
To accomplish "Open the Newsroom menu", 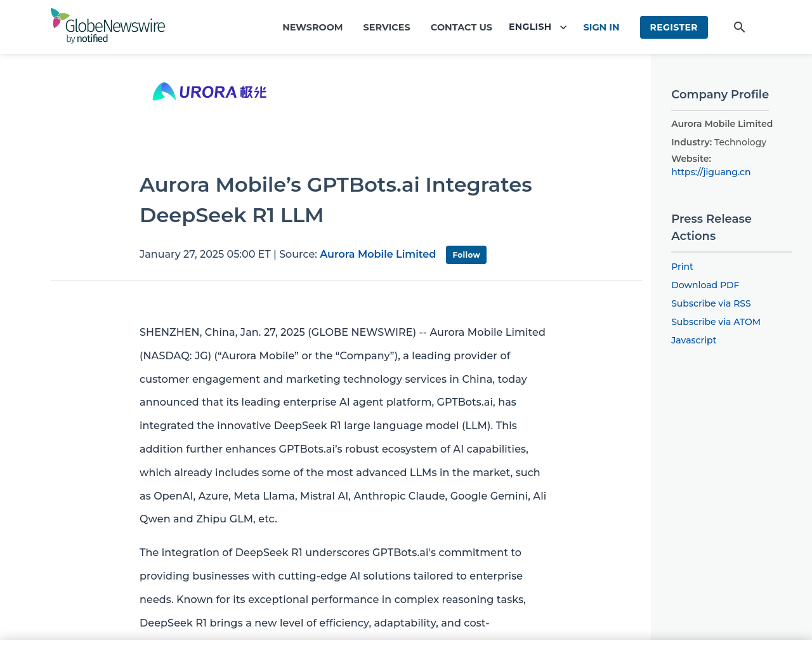I will 312,27.
